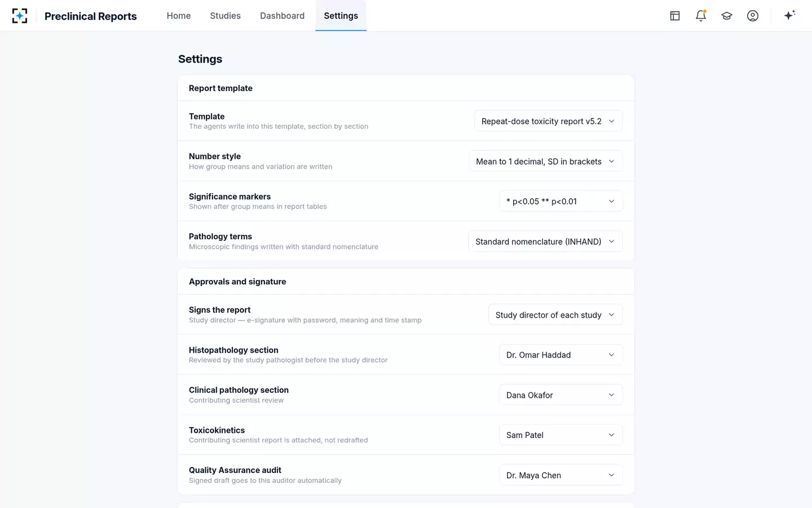Screen dimensions: 812x508
Task: Expand the Number style dropdown
Action: (x=546, y=161)
